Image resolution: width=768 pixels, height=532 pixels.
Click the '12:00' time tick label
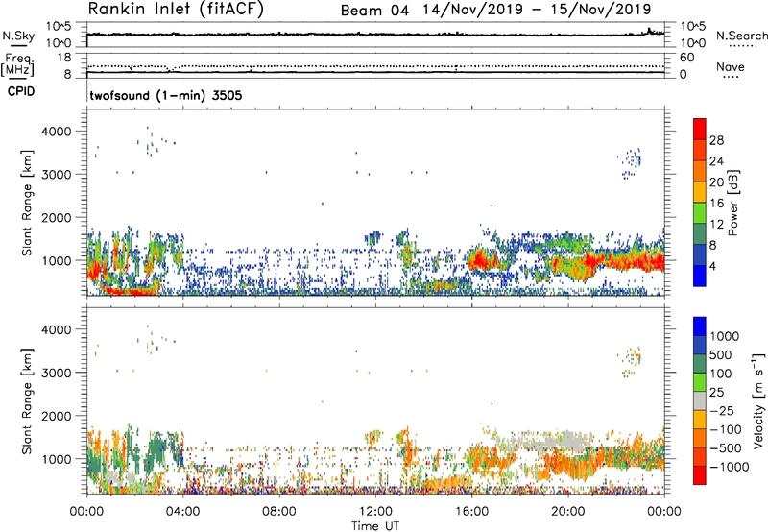tap(375, 512)
